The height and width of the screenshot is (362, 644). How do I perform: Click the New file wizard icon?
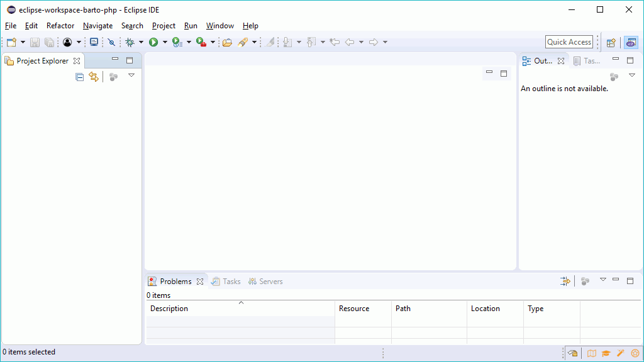pyautogui.click(x=11, y=42)
